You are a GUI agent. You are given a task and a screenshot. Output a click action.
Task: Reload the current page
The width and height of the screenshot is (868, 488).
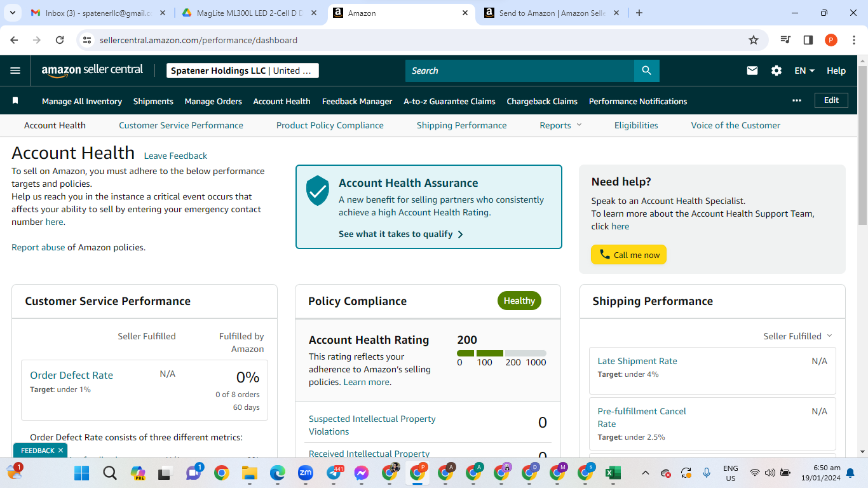point(60,40)
